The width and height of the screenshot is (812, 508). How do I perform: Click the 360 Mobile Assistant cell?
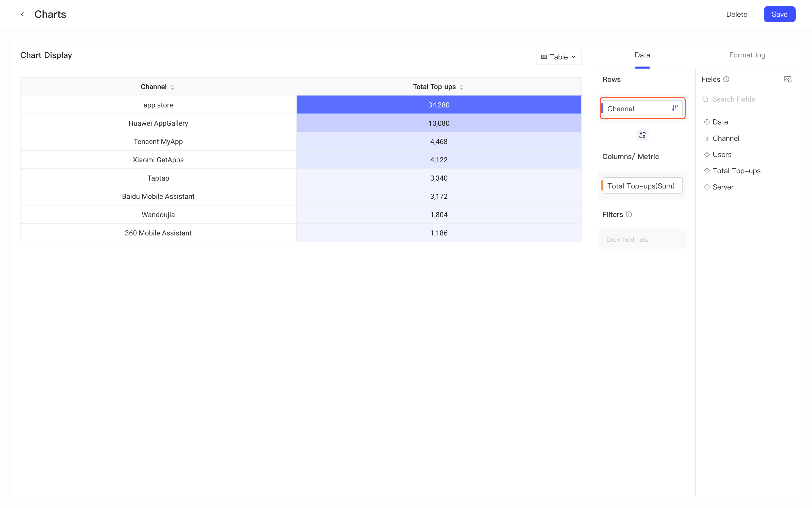158,233
